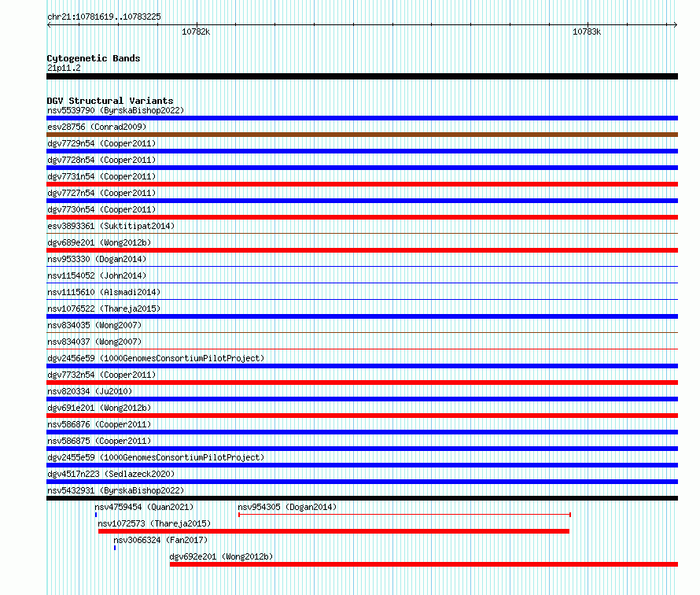Click dgv2456e59 (1000GenomesConsortiumPilotProject) label
700x595 pixels.
click(156, 358)
